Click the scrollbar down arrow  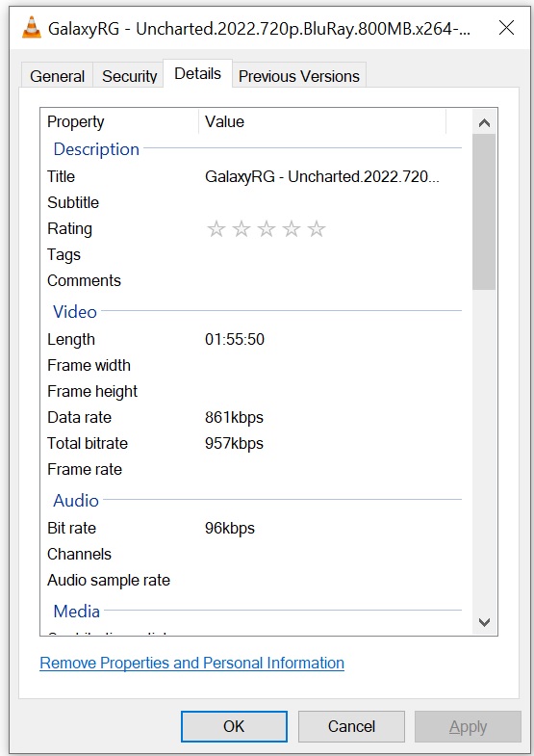(x=484, y=622)
